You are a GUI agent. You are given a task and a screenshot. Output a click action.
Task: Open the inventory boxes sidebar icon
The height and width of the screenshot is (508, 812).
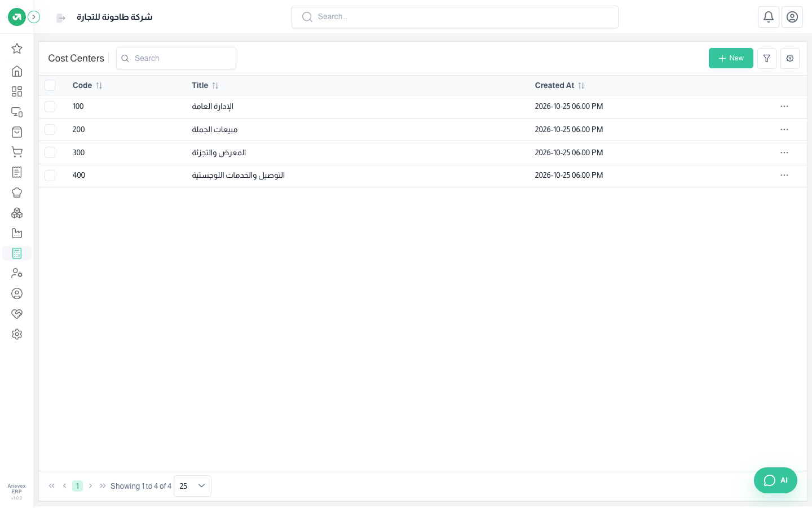click(17, 213)
